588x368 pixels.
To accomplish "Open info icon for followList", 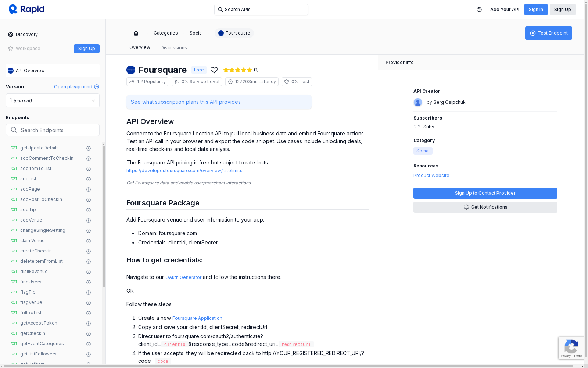I will [89, 313].
